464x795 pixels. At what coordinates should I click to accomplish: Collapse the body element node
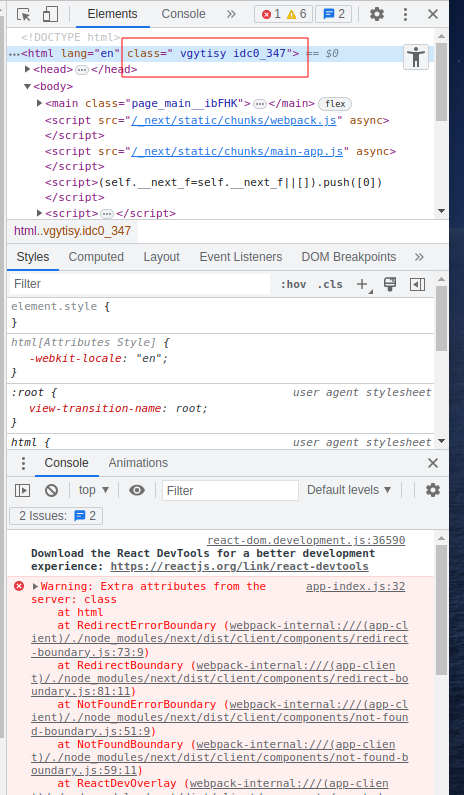pos(27,86)
